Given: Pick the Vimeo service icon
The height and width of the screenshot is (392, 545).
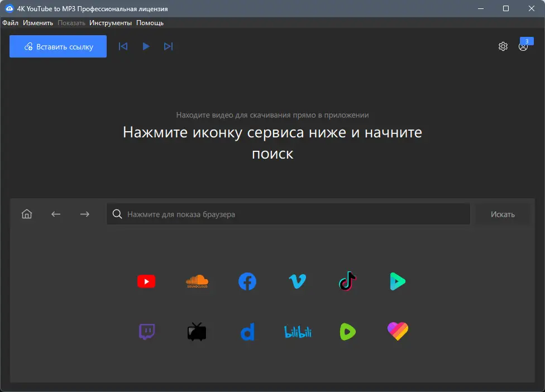Looking at the screenshot, I should (x=297, y=281).
